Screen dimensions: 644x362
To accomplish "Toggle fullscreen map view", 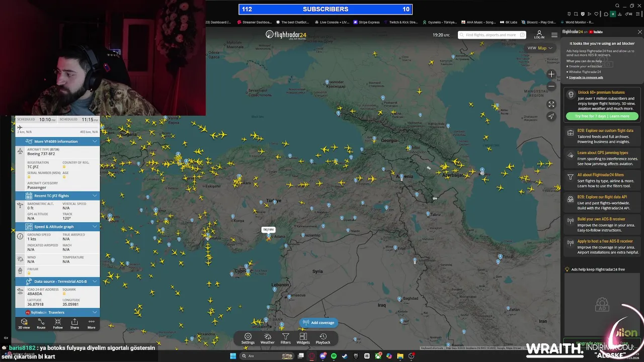I will point(551,104).
